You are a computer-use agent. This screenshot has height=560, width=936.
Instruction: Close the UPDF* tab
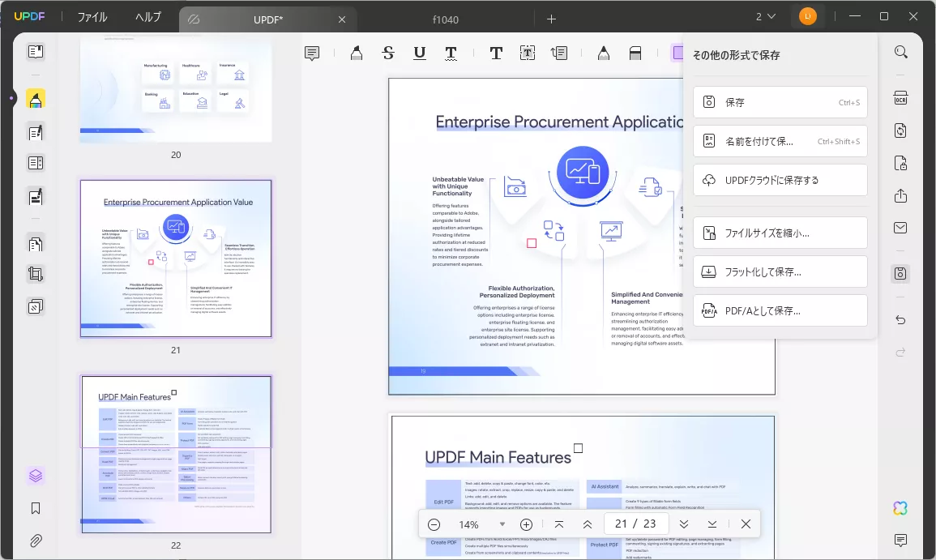pyautogui.click(x=342, y=19)
